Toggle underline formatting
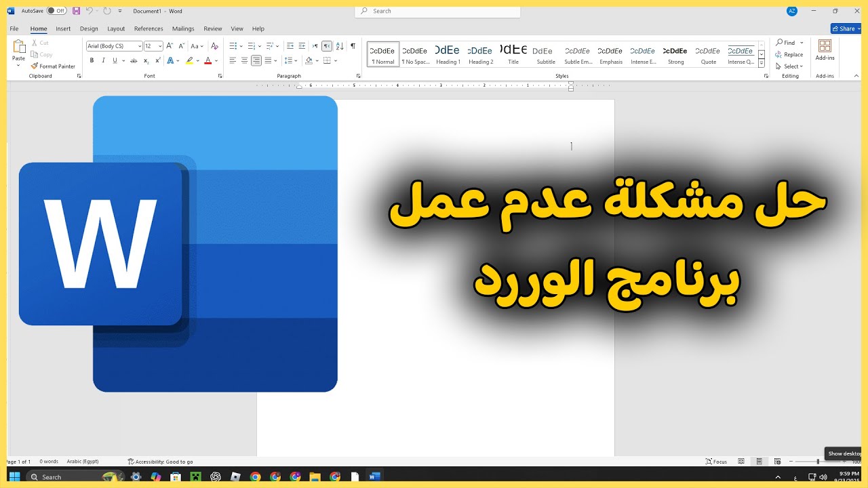The image size is (868, 488). click(x=115, y=60)
